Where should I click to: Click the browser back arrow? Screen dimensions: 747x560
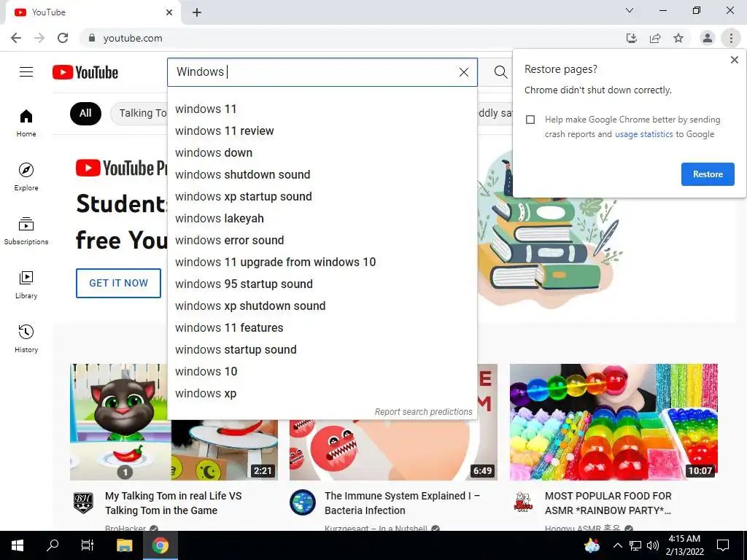[x=16, y=38]
